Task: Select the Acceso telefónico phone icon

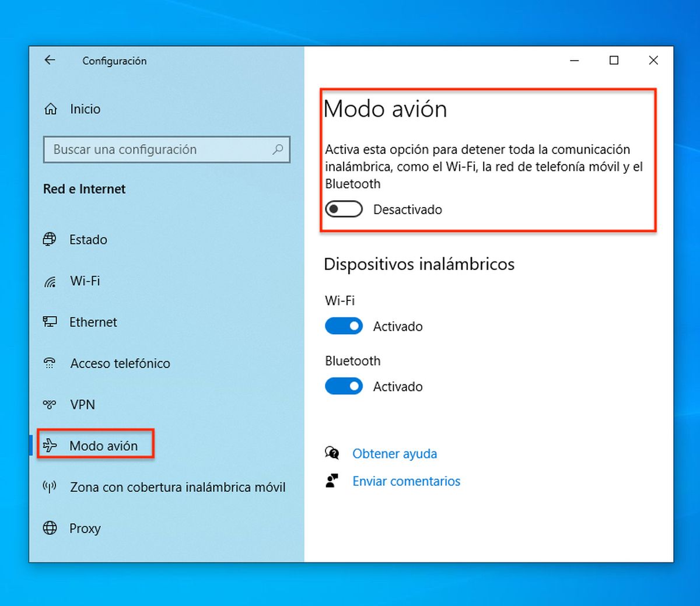Action: pos(50,363)
